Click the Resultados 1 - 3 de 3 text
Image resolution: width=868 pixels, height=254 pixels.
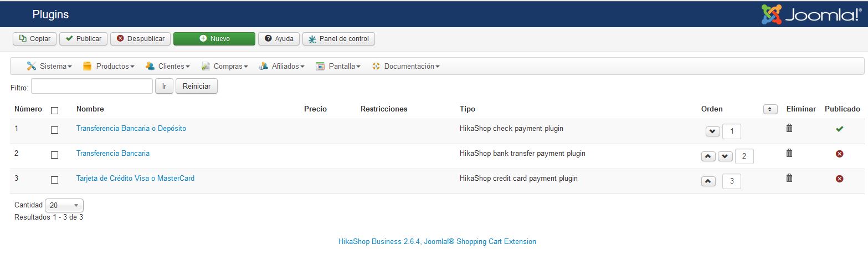click(49, 217)
